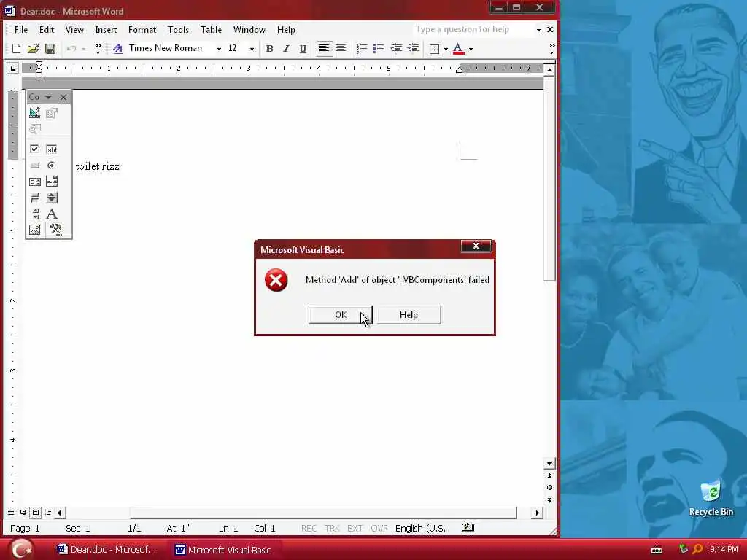Click the Undo arrow icon

(x=71, y=49)
